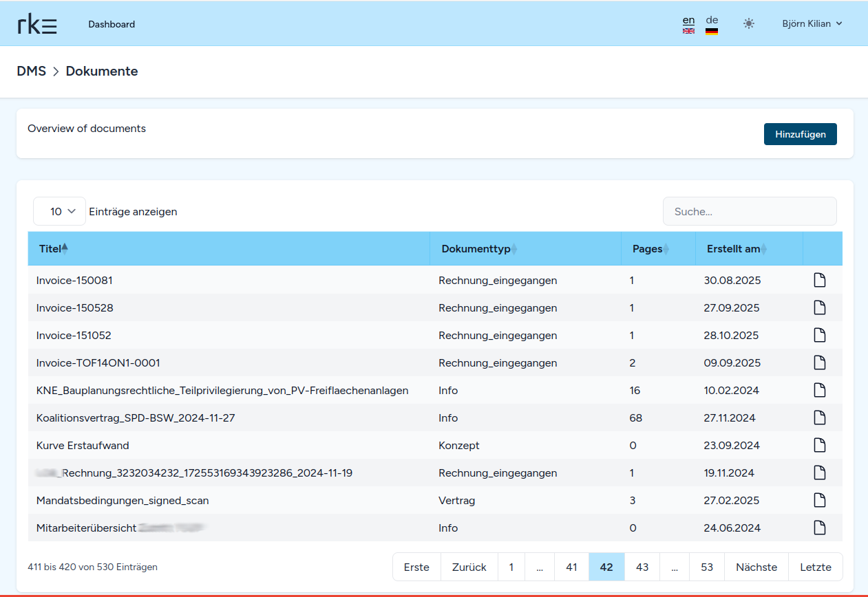Image resolution: width=868 pixels, height=597 pixels.
Task: Click the rk logo in header
Action: [x=37, y=24]
